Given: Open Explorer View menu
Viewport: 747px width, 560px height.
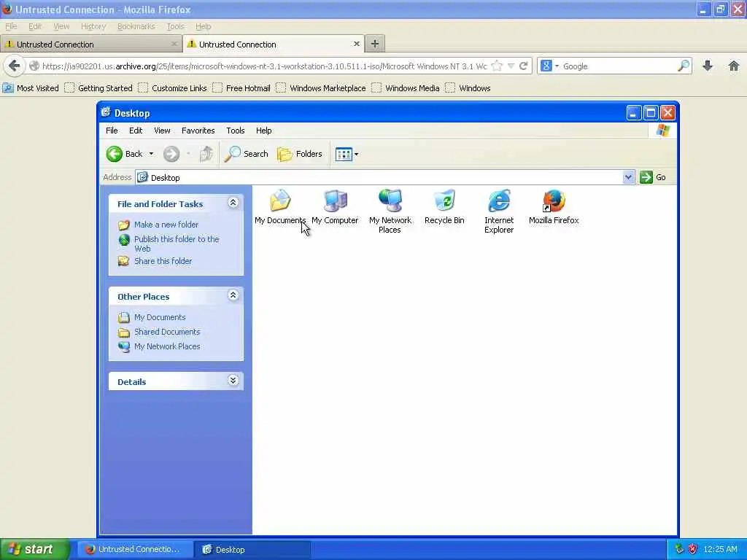Looking at the screenshot, I should (162, 131).
